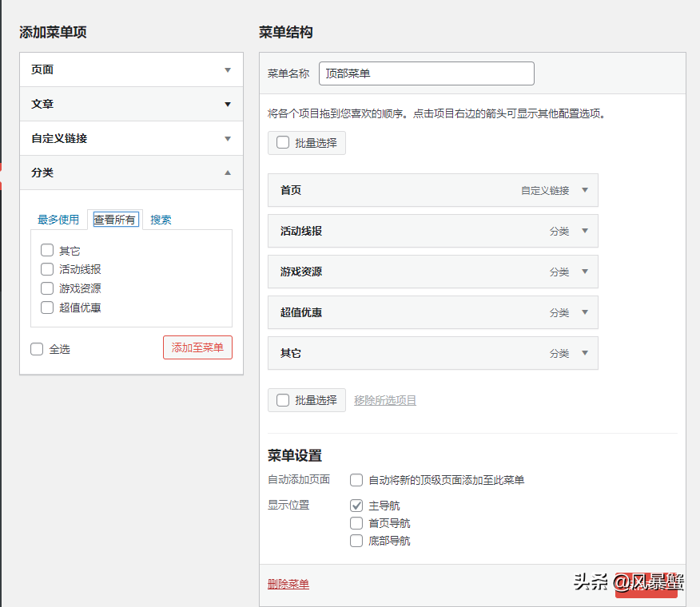
Task: Expand the 自定义链接 panel arrow
Action: 228,138
